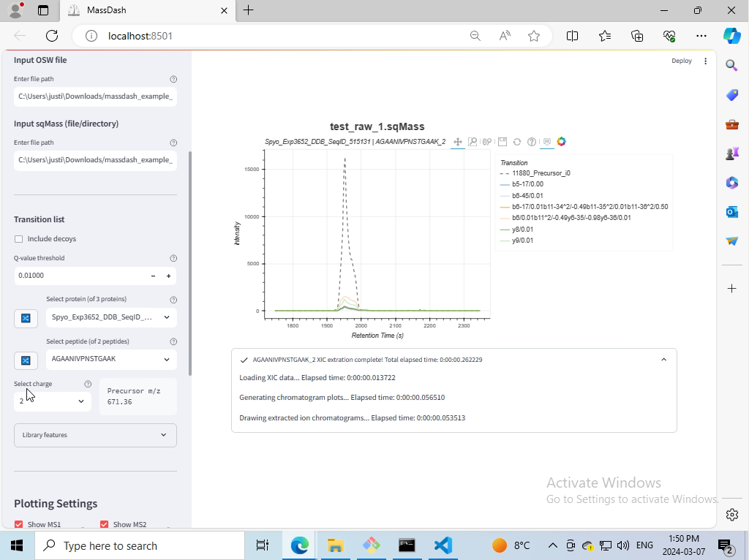
Task: Open Edge profile button
Action: 16,10
